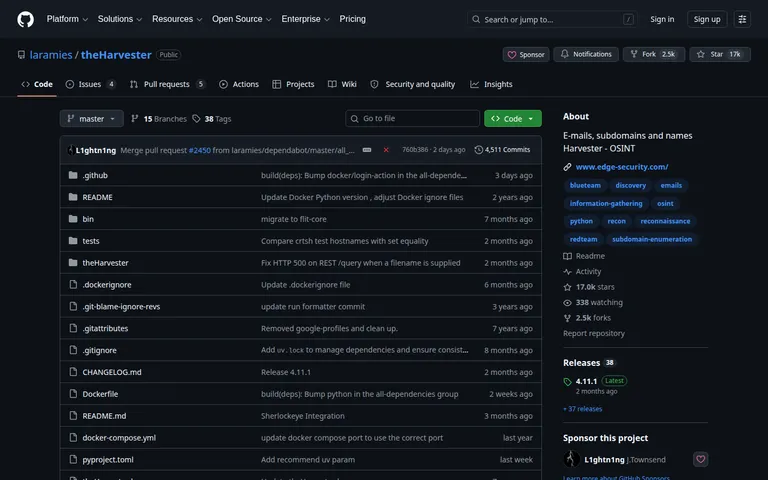Click the tags icon beside 38 Tags
The height and width of the screenshot is (480, 768).
(x=196, y=119)
